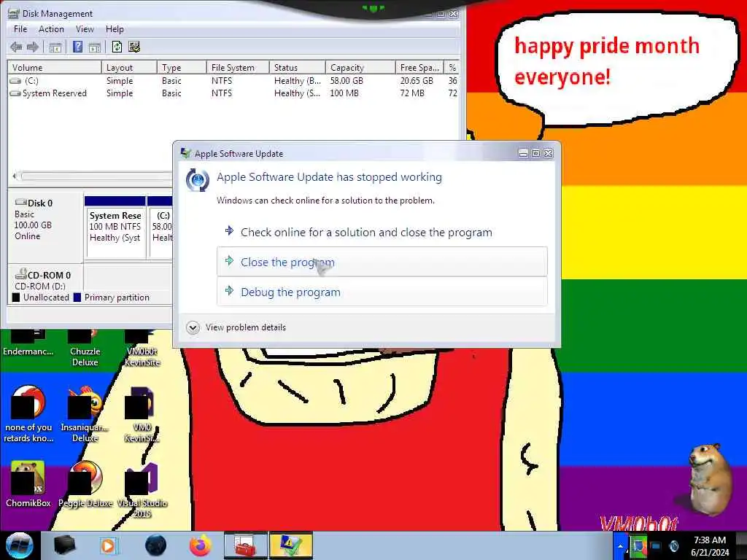
Task: Click the black box icon on taskbar
Action: point(64,545)
